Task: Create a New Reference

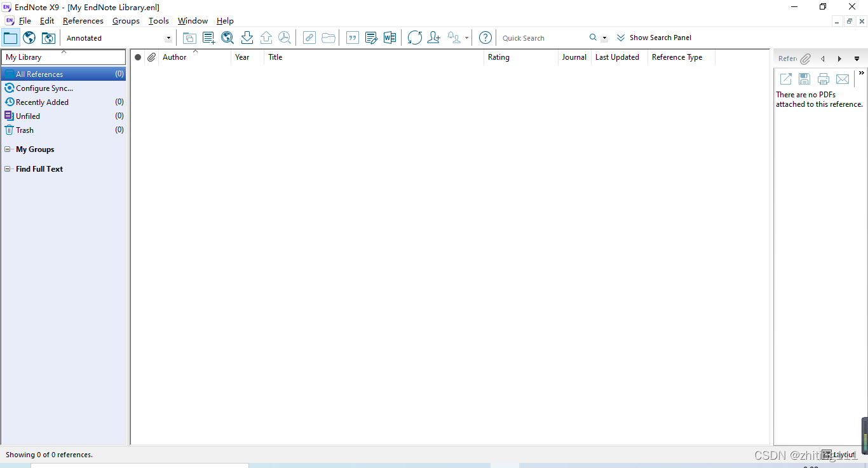Action: tap(208, 38)
